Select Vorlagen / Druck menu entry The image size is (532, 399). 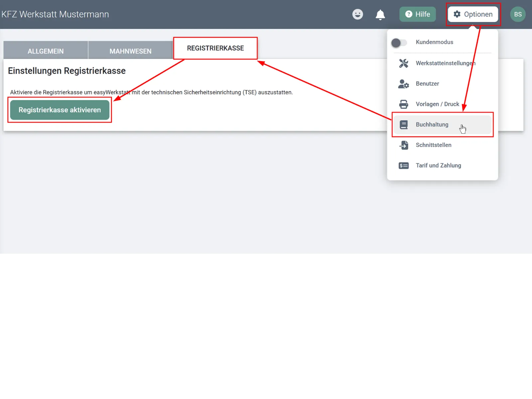(443, 104)
